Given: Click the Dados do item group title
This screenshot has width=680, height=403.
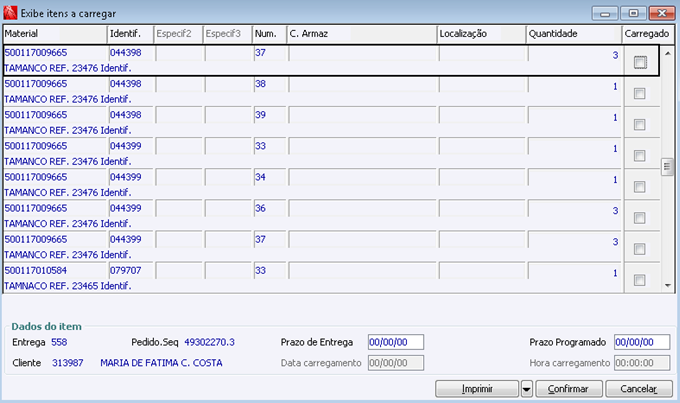Looking at the screenshot, I should point(46,327).
